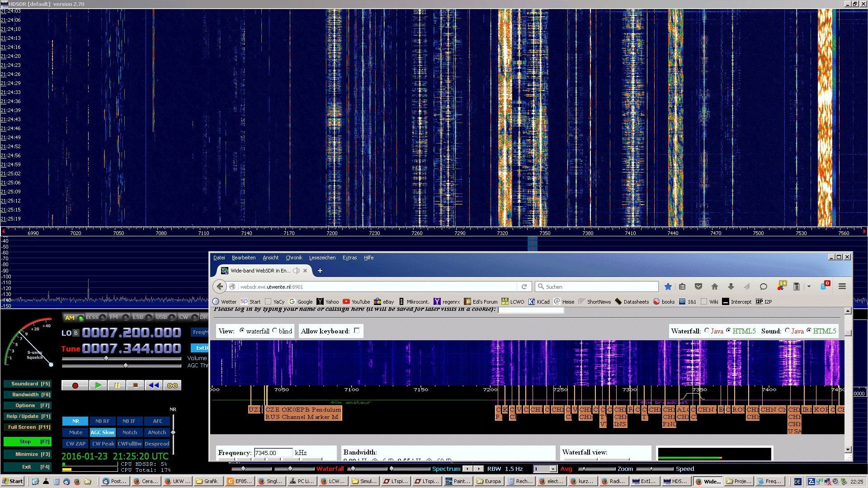Screen dimensions: 868x488
Task: Bookmark page with the blue star icon
Action: pyautogui.click(x=668, y=286)
